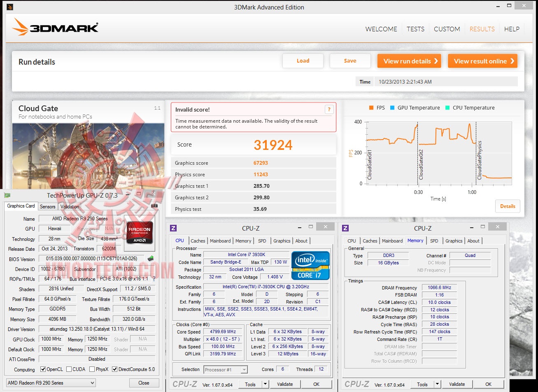Go to the WELCOME section in 3DMark

point(381,29)
